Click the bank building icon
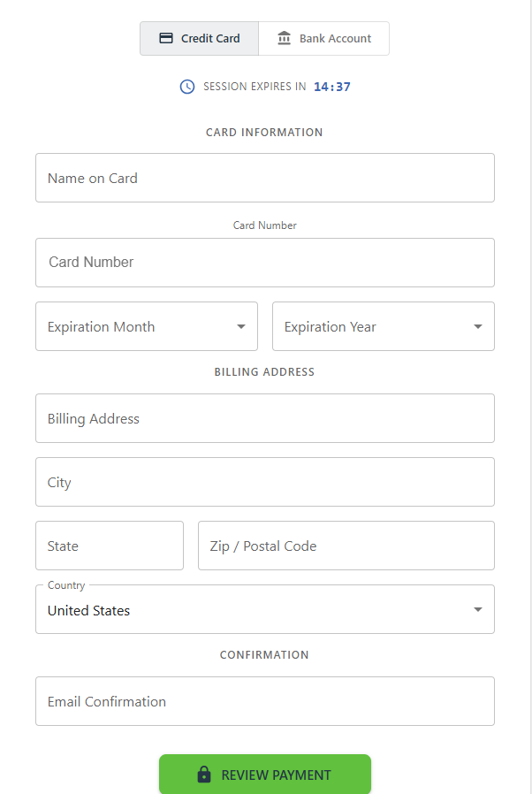532x794 pixels. [284, 38]
